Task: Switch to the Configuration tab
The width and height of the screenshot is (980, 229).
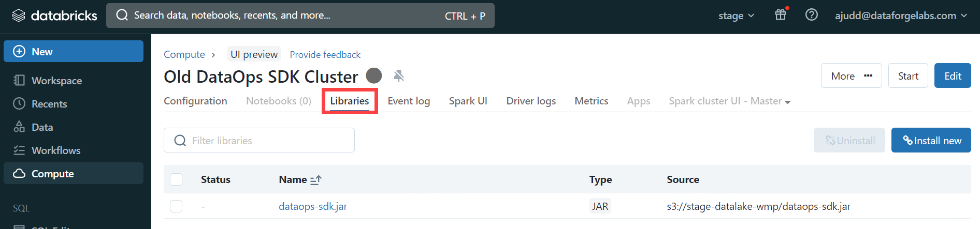Action: point(195,101)
